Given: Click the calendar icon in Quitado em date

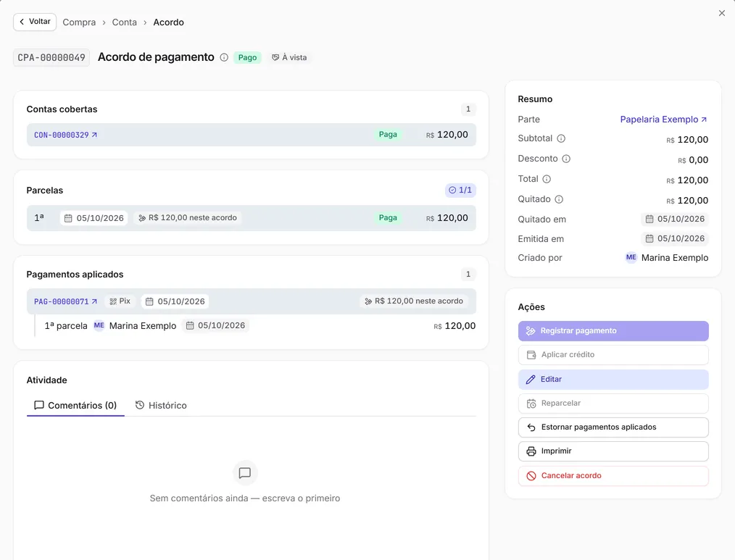Looking at the screenshot, I should (x=649, y=219).
